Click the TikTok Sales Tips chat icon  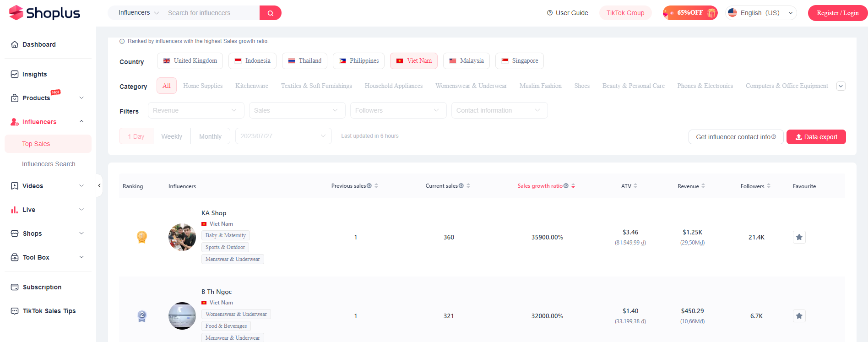click(x=15, y=311)
